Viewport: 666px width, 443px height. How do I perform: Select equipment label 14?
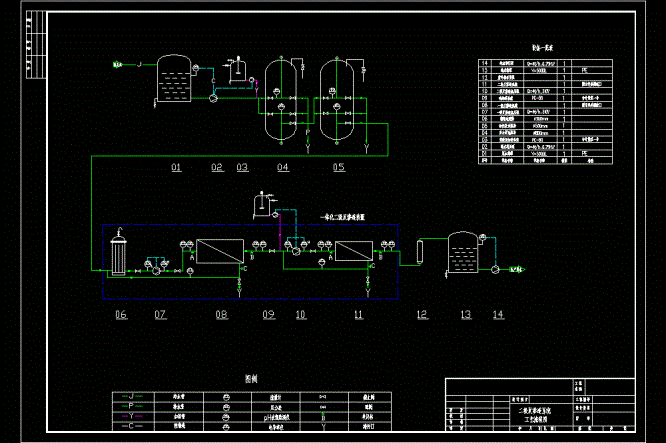pos(498,315)
